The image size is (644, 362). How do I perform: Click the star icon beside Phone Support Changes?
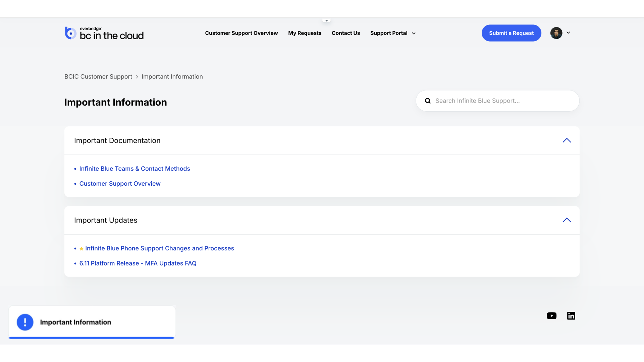[82, 249]
